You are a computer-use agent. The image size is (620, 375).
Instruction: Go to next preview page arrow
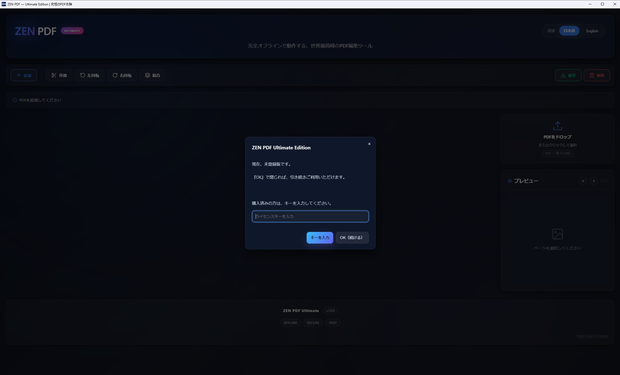[593, 181]
